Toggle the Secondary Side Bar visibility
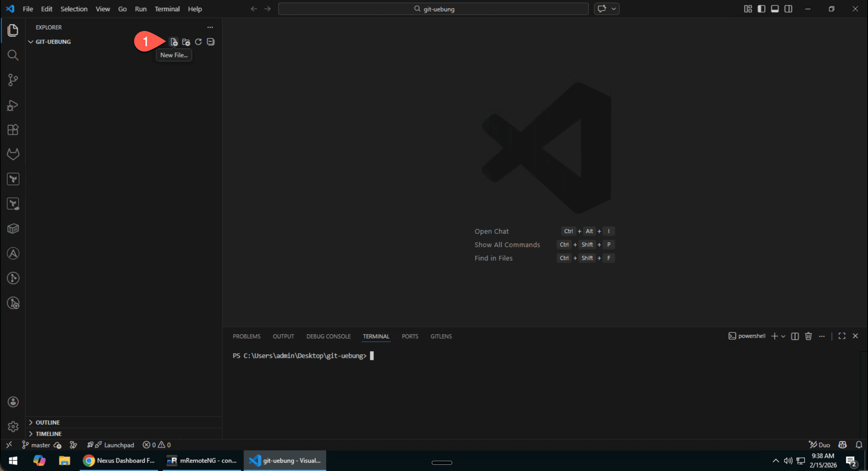 [789, 9]
